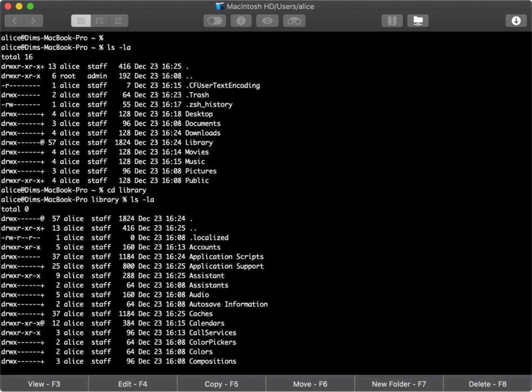Click the archive compress icon
The image size is (532, 392).
coord(392,20)
